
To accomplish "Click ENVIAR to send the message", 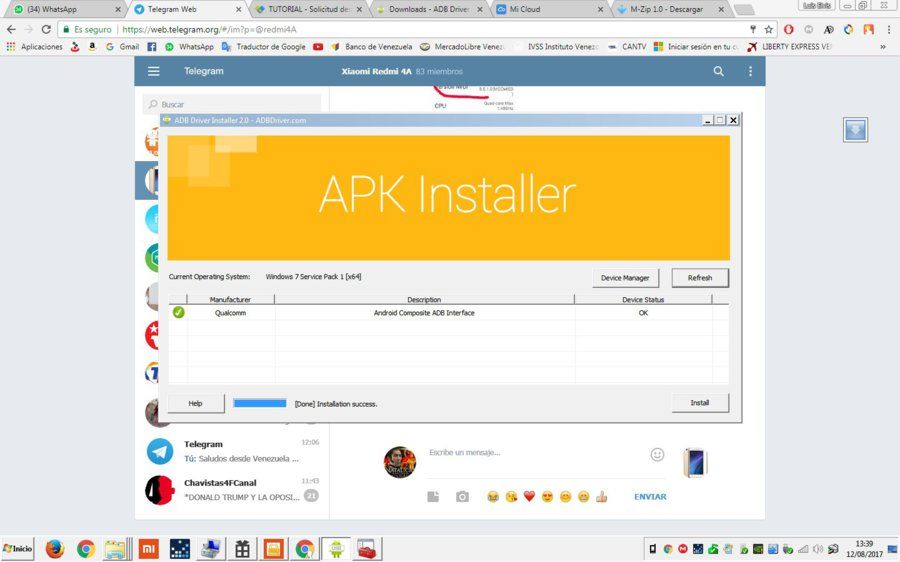I will pos(650,497).
